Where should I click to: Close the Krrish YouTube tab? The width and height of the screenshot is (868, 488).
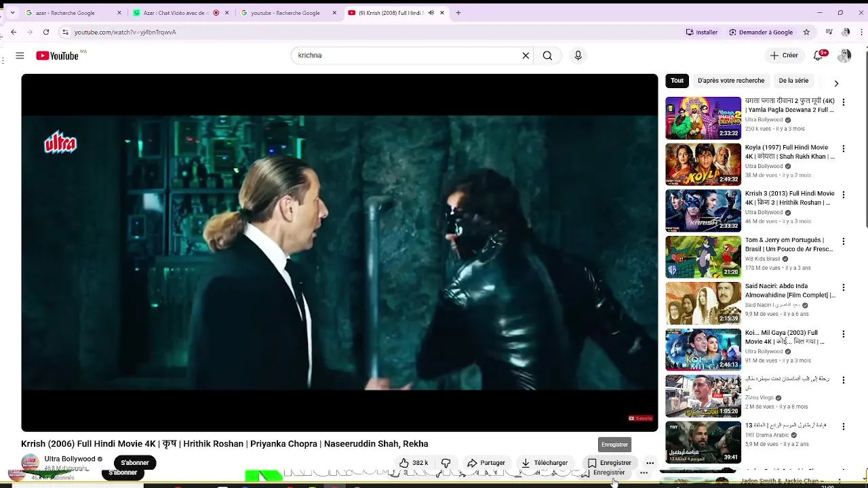[442, 13]
